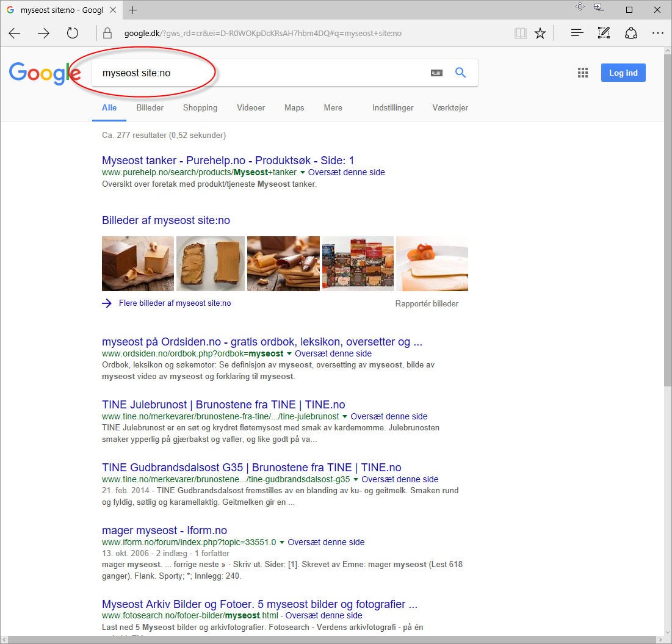Open the Google apps grid
The width and height of the screenshot is (672, 644).
[582, 73]
